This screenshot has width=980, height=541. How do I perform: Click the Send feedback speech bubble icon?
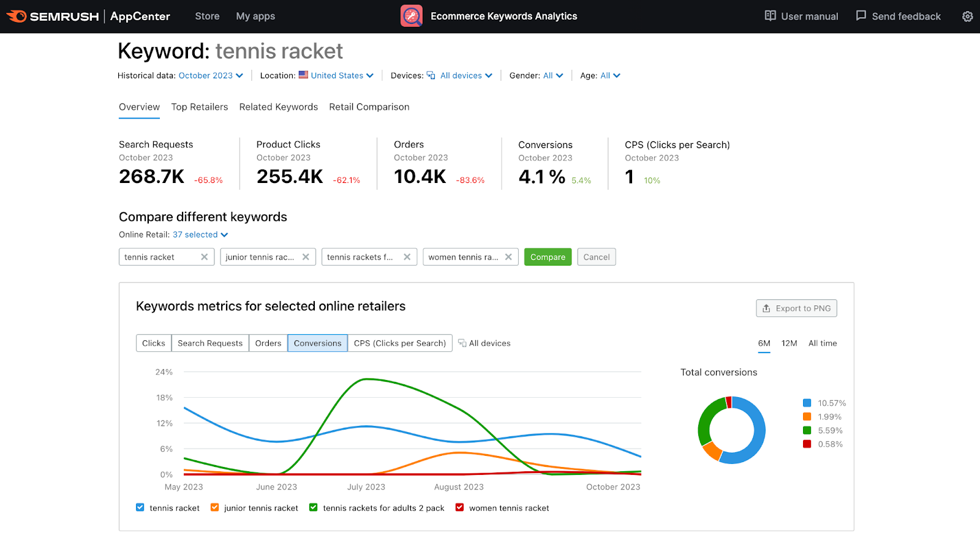click(x=861, y=16)
